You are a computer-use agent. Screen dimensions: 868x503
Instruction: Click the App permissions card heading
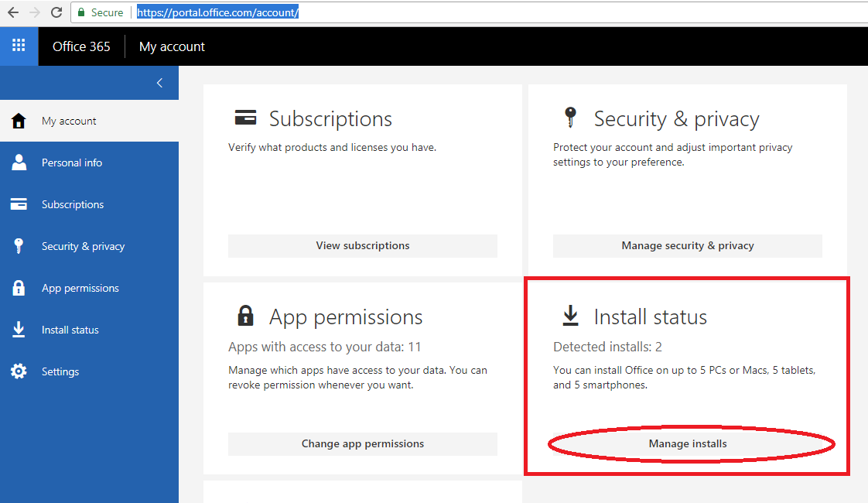(x=346, y=317)
